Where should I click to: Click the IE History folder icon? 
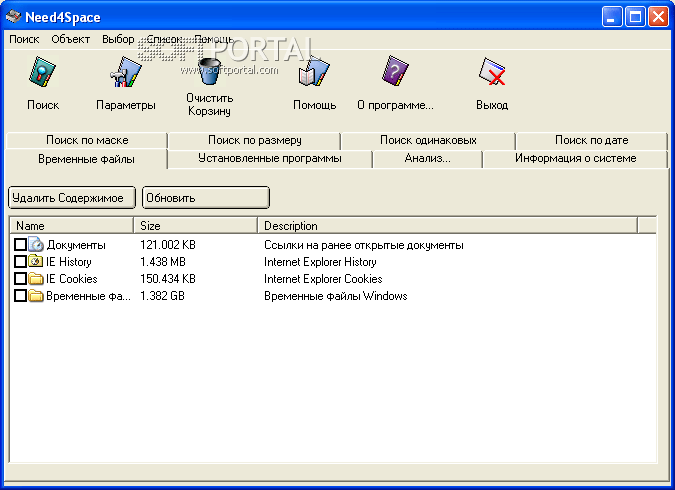pos(36,261)
